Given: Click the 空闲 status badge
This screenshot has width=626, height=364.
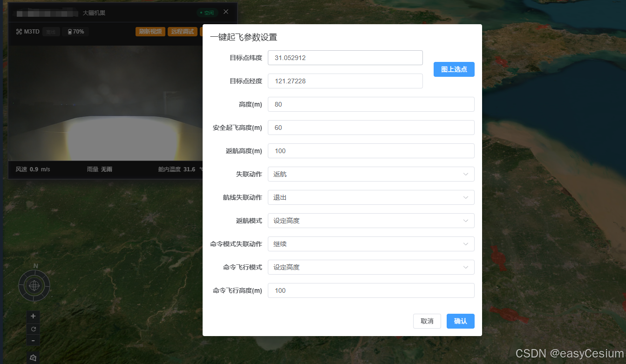Looking at the screenshot, I should coord(206,13).
